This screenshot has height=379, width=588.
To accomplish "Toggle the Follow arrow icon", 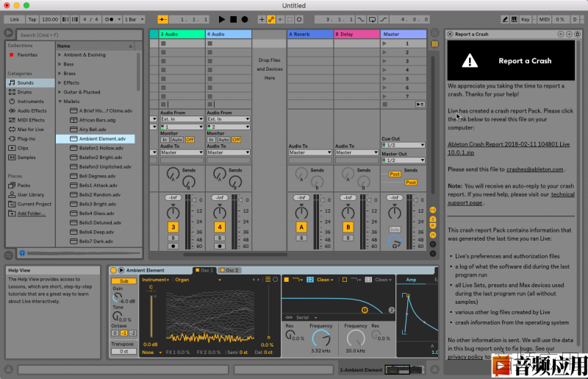I will click(162, 20).
